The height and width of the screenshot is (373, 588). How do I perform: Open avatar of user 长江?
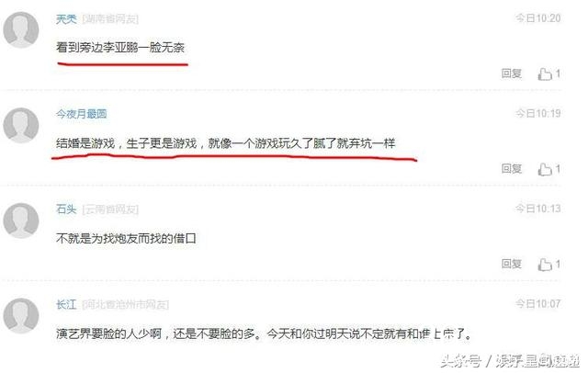tap(21, 316)
